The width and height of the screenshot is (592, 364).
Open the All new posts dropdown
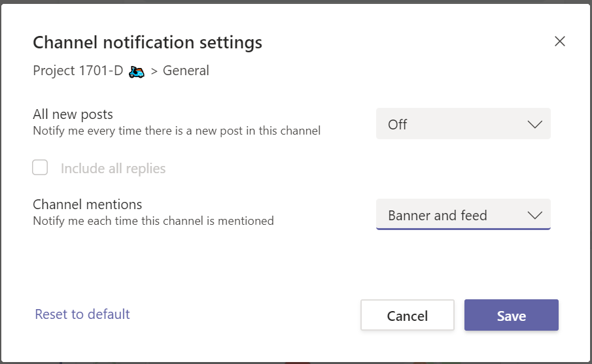(x=462, y=124)
